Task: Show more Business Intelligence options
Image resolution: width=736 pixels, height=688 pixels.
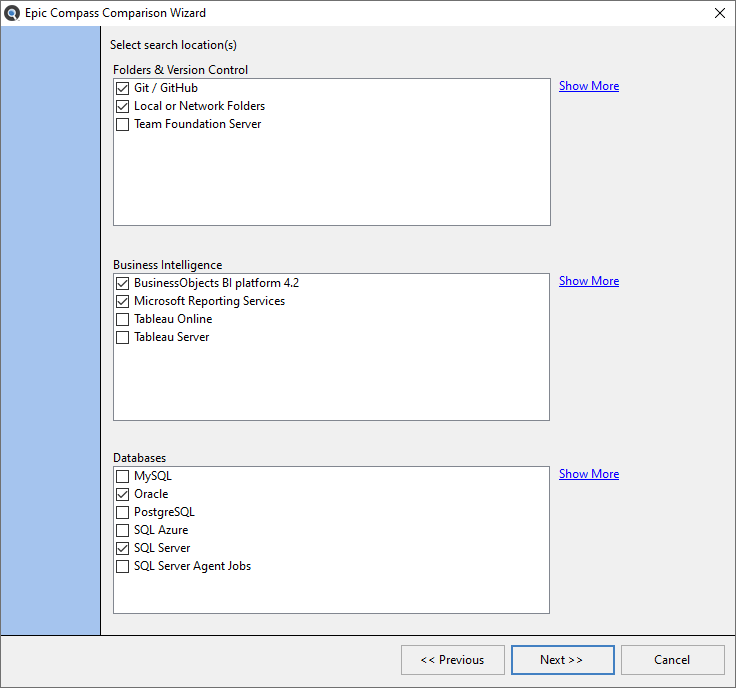Action: pyautogui.click(x=589, y=281)
